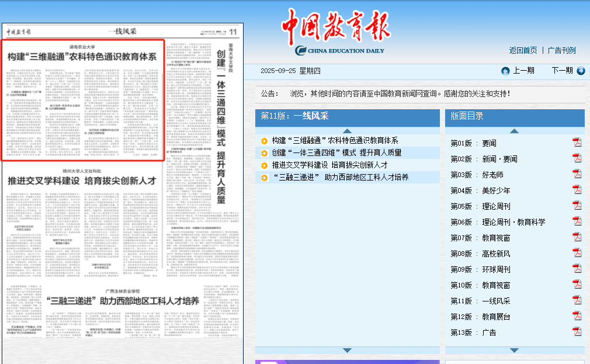This screenshot has height=364, width=590.
Task: Go to 返回首页 link
Action: [523, 50]
